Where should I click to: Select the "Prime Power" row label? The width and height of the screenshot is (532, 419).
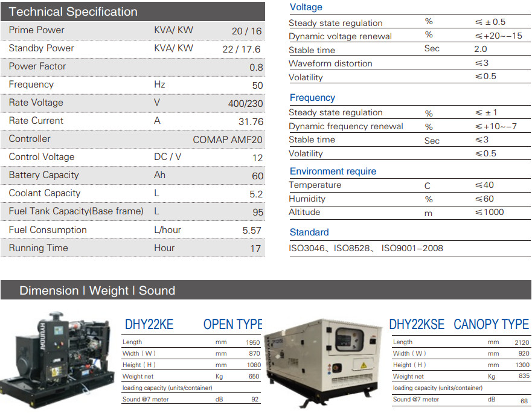pos(36,30)
